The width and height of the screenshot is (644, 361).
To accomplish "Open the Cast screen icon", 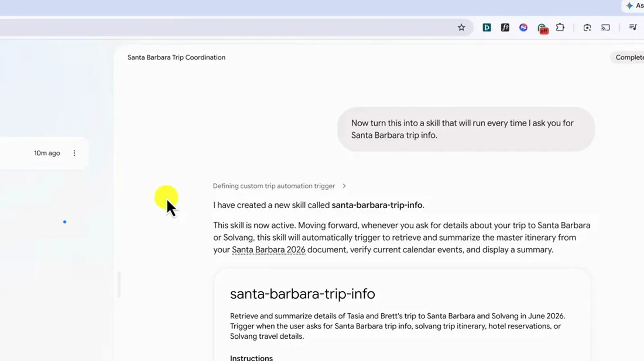I will pos(605,27).
